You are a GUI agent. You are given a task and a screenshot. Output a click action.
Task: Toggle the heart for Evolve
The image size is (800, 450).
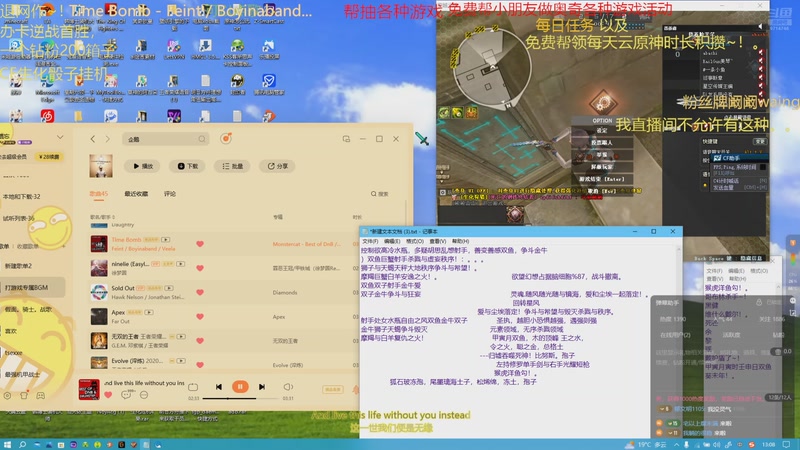pyautogui.click(x=200, y=364)
